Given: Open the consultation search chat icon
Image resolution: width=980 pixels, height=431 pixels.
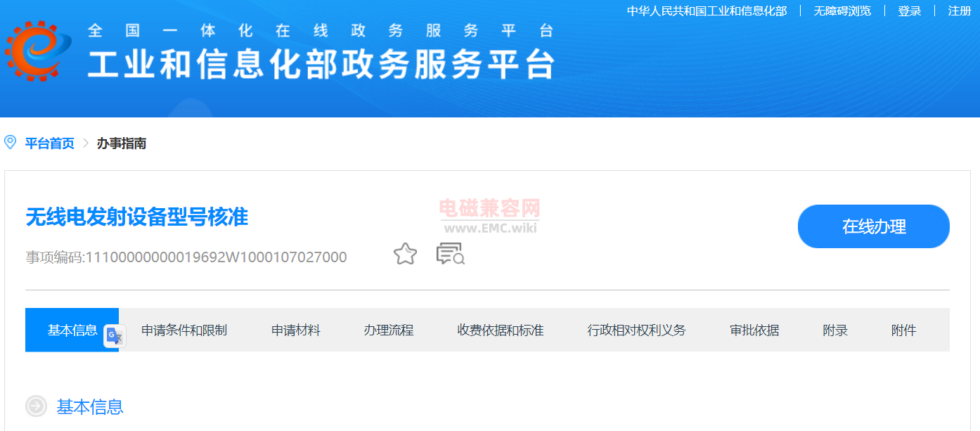Looking at the screenshot, I should click(x=451, y=254).
